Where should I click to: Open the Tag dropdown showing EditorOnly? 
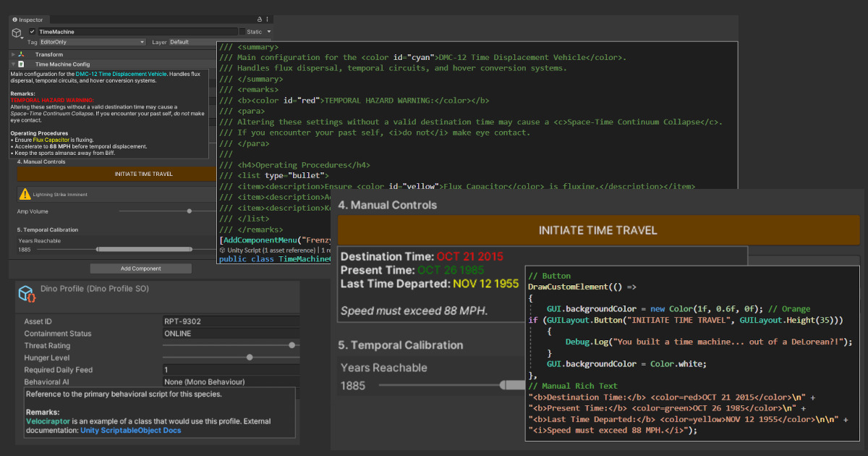pyautogui.click(x=93, y=42)
